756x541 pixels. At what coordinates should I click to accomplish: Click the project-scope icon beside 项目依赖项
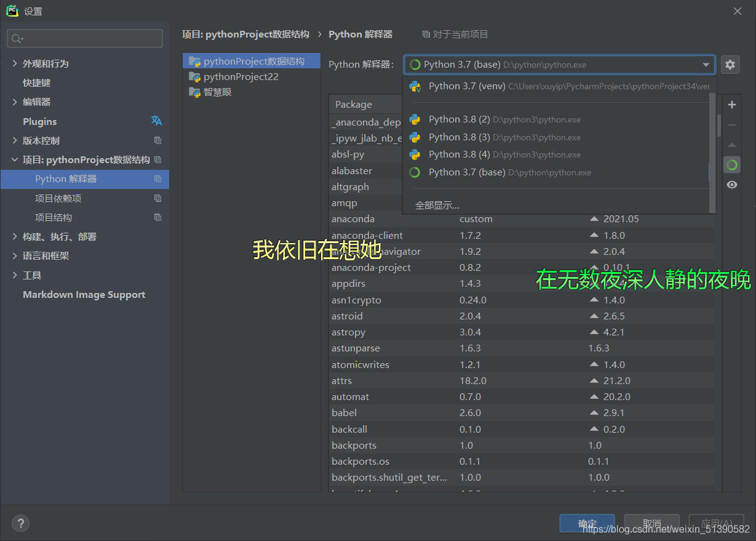click(x=157, y=198)
